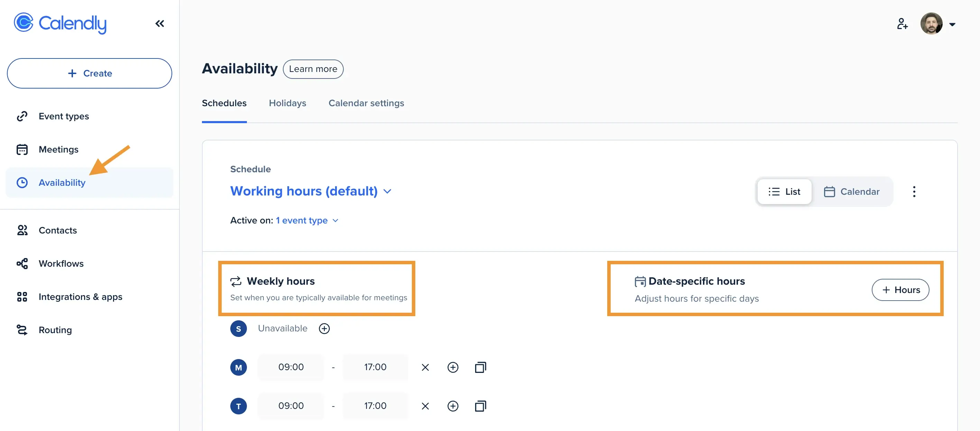Open Calendar settings tab
This screenshot has width=980, height=431.
click(366, 103)
